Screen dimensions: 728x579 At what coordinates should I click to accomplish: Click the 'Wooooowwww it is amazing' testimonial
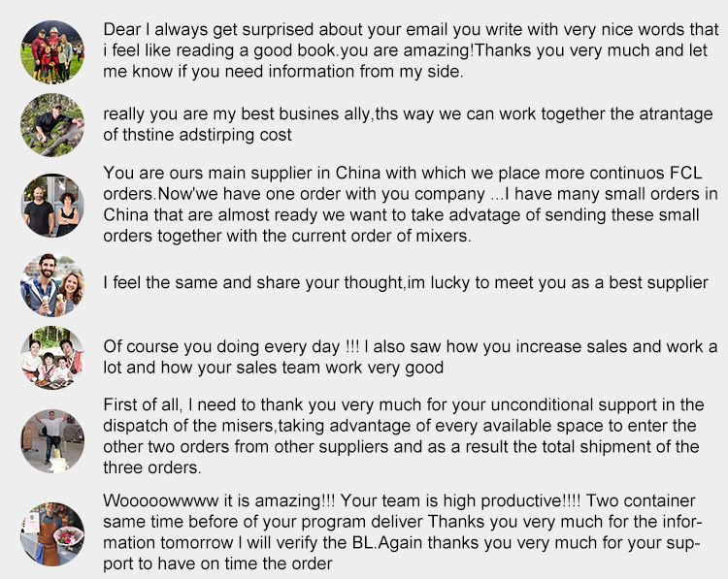coord(402,532)
